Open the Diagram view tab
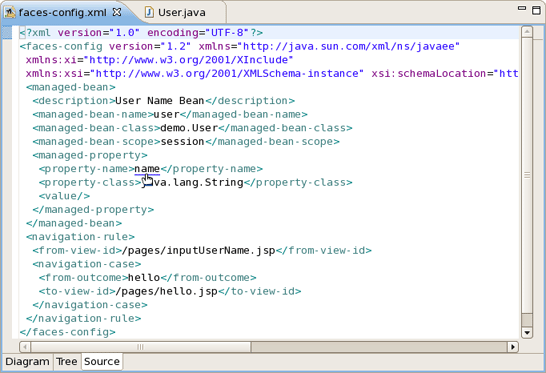The image size is (546, 373). coord(27,362)
